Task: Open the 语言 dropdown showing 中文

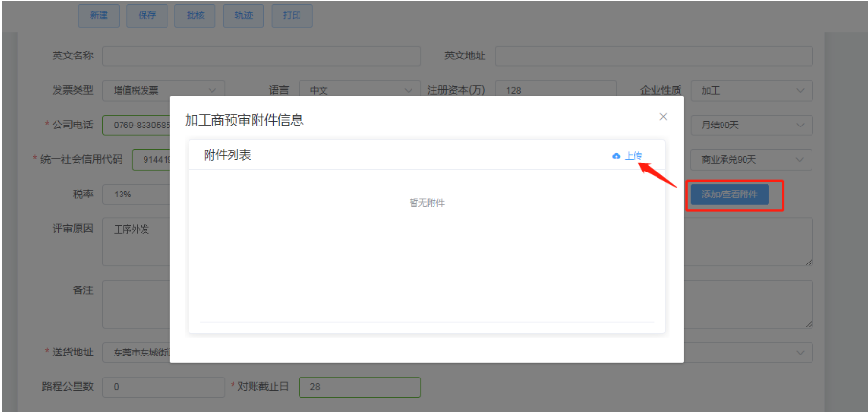Action: pyautogui.click(x=359, y=91)
